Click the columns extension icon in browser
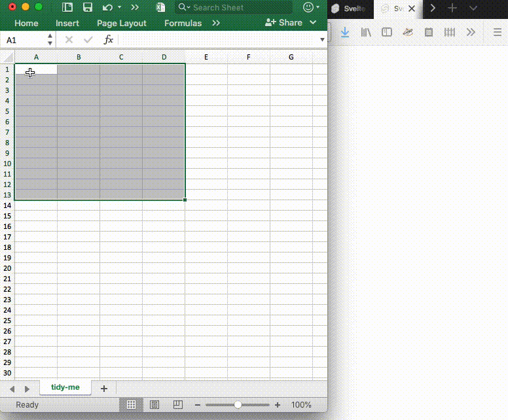Screen dimensions: 508x420 tap(450, 32)
